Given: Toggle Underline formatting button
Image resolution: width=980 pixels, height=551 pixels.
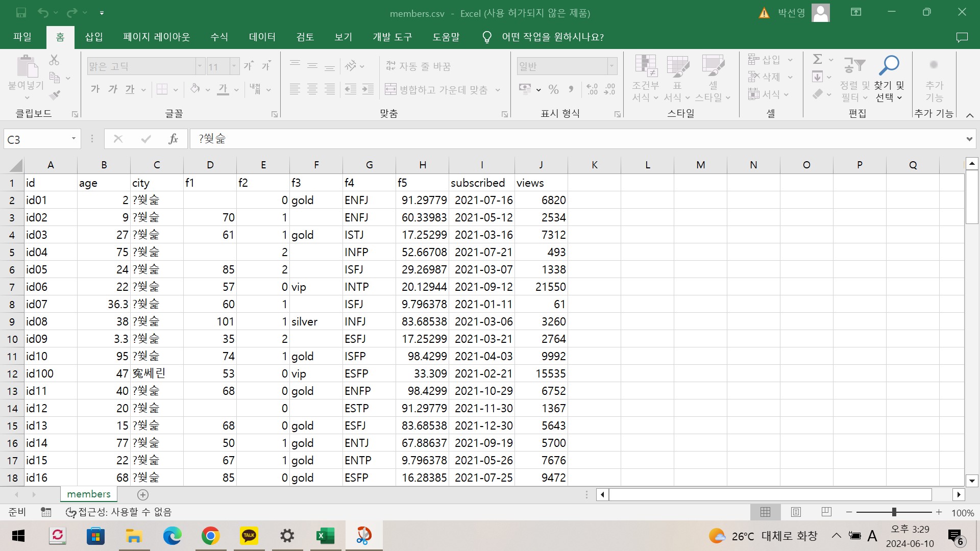Looking at the screenshot, I should click(130, 90).
